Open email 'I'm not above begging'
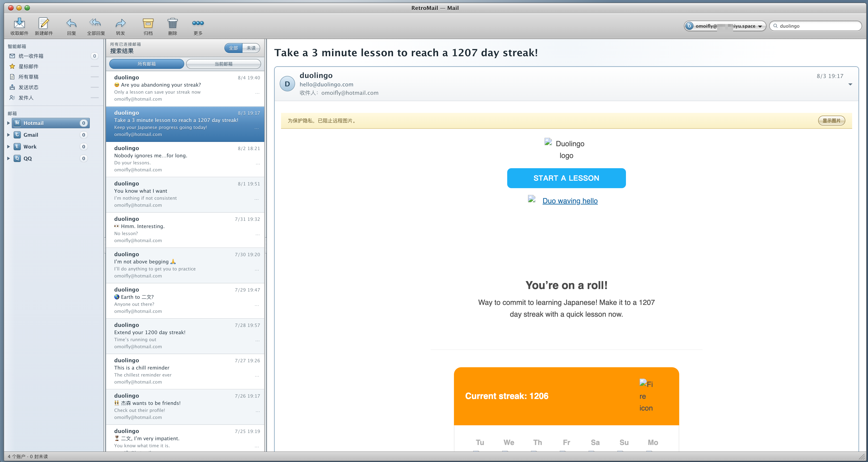Screen dimensions: 868x462 click(185, 265)
